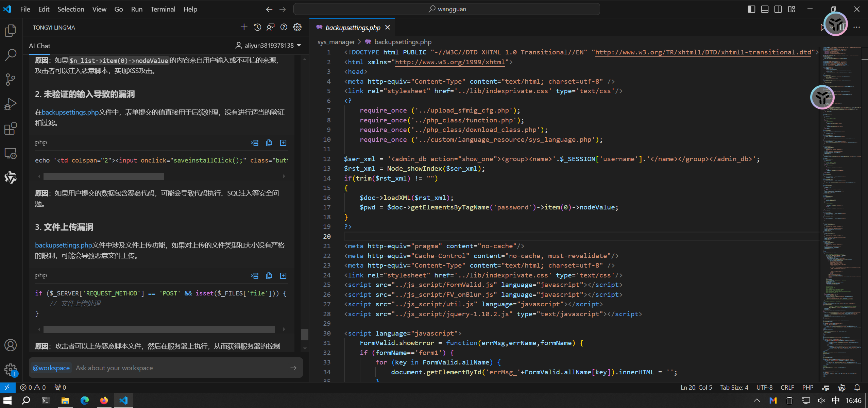Click chat panel vertical scrollbar thumb
This screenshot has height=408, width=868.
pos(305,334)
